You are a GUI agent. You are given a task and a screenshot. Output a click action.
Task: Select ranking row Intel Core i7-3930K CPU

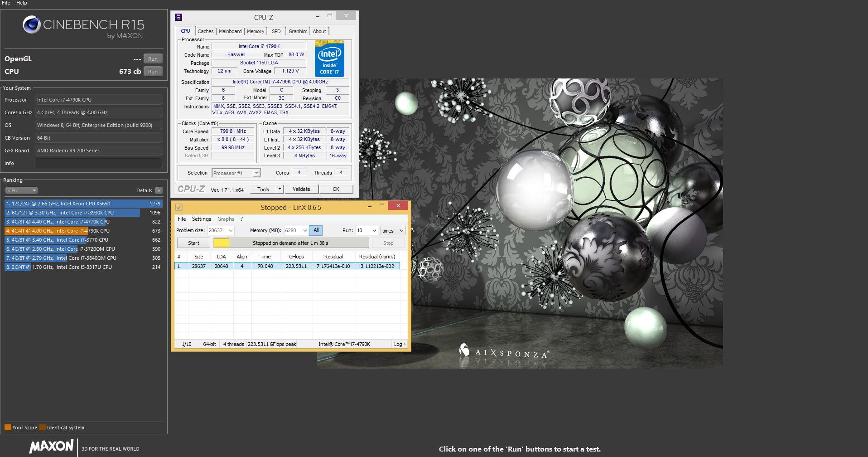[x=83, y=213]
